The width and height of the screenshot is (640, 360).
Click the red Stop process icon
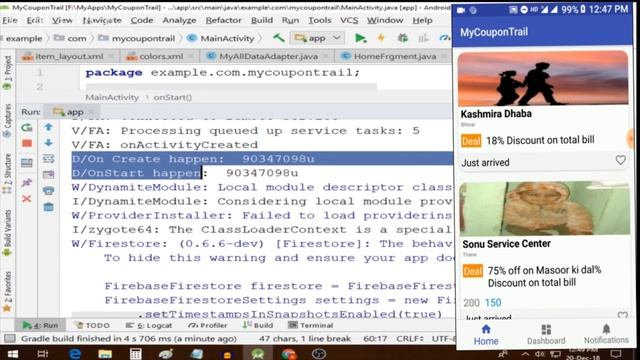click(x=27, y=143)
